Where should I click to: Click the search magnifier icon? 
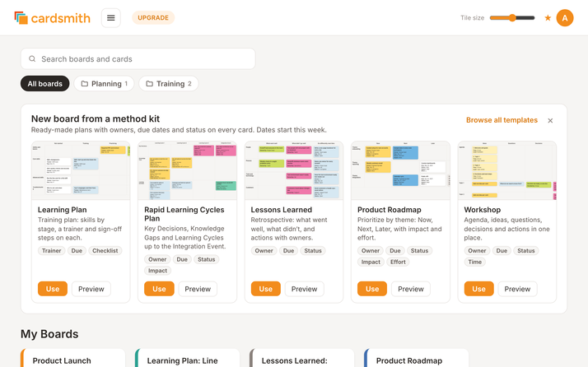[32, 59]
